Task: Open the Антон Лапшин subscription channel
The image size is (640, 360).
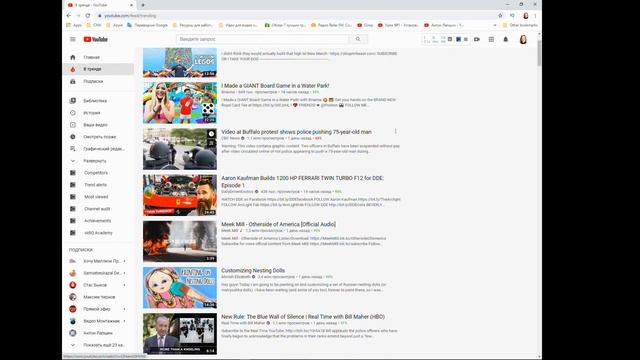Action: pos(98,333)
